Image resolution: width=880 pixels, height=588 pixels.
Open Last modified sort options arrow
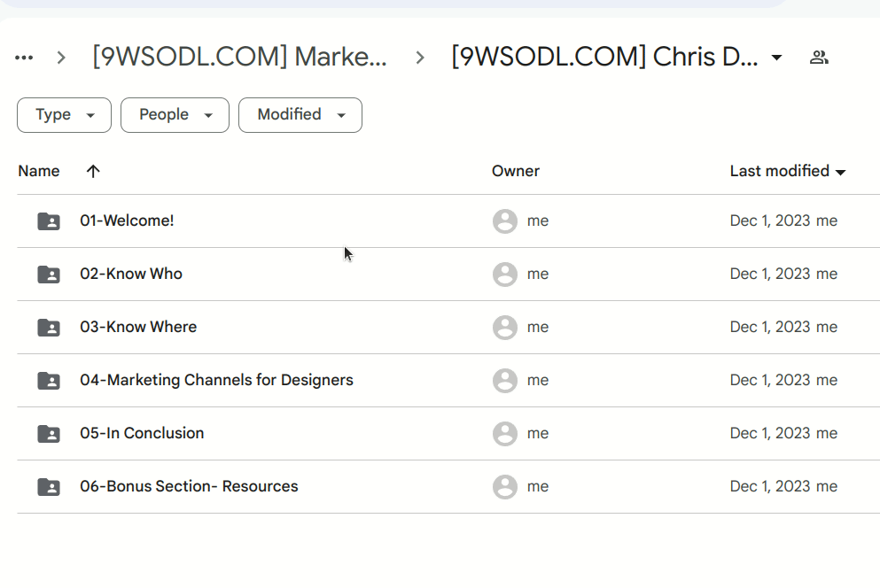(x=840, y=172)
